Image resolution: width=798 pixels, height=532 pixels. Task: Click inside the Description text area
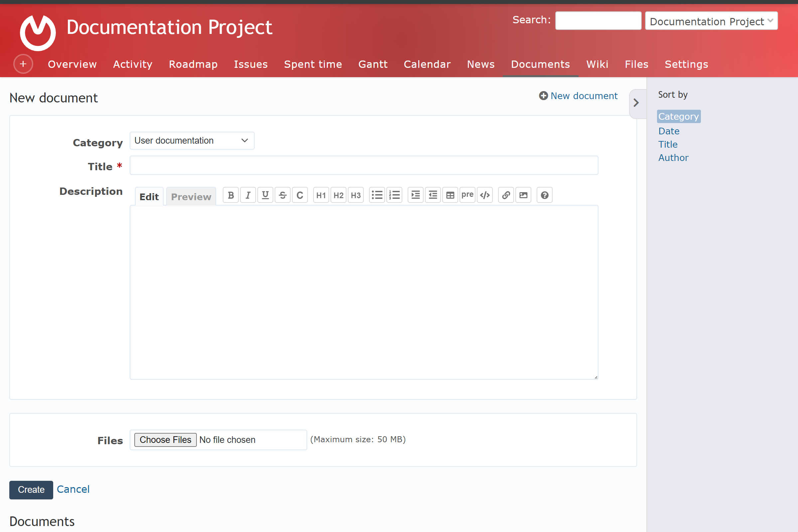point(364,292)
